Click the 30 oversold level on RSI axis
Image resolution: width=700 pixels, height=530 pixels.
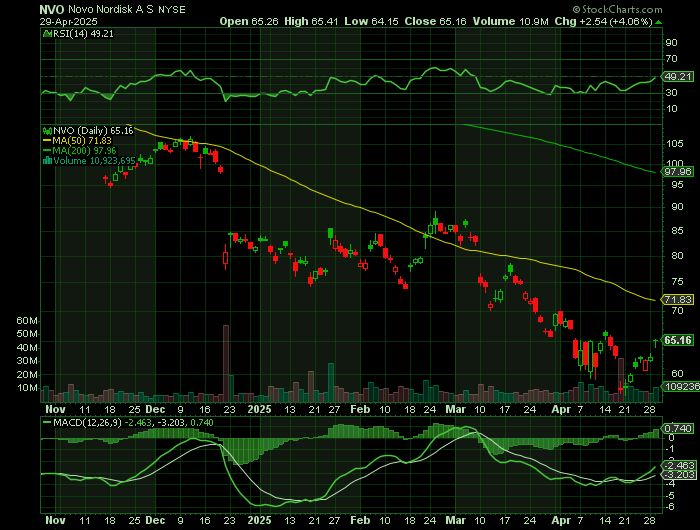pyautogui.click(x=671, y=93)
